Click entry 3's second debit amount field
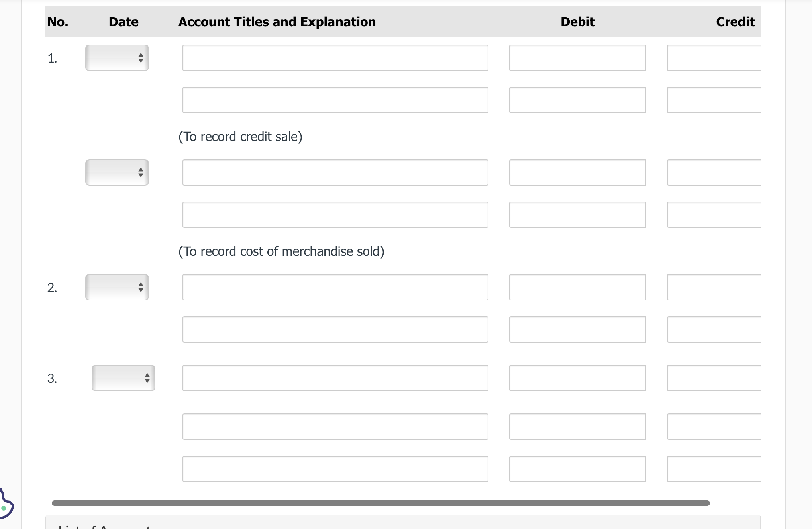812x529 pixels. coord(577,427)
